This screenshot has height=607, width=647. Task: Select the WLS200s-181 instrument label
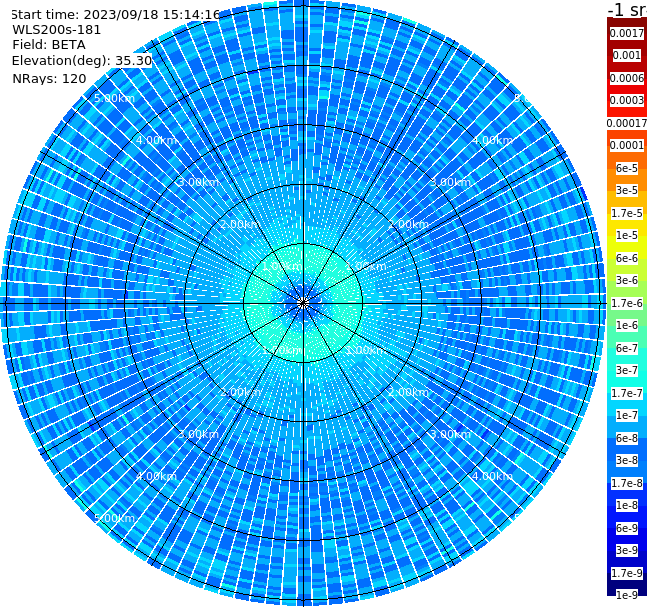coord(57,30)
